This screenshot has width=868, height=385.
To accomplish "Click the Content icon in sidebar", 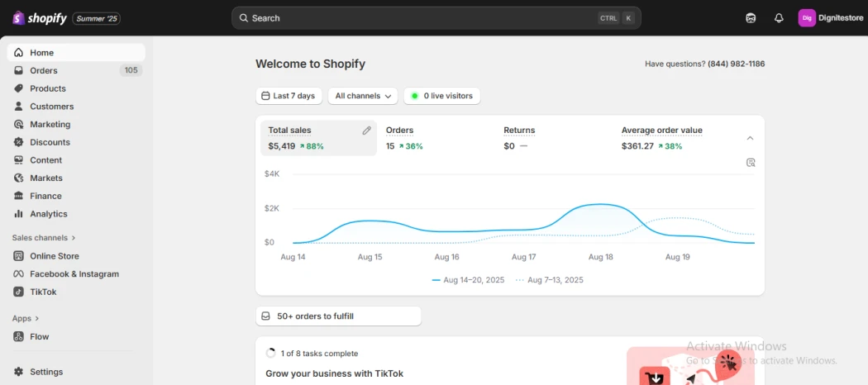I will (x=19, y=159).
